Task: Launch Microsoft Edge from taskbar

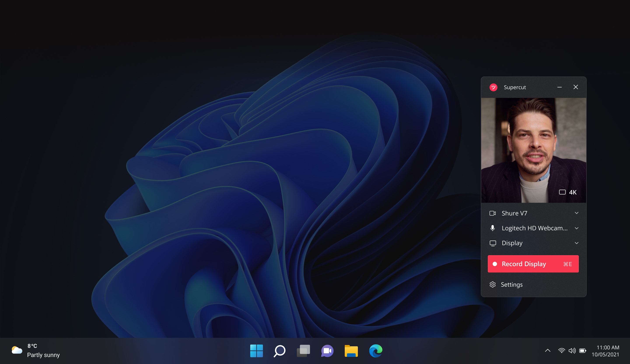Action: pos(376,351)
